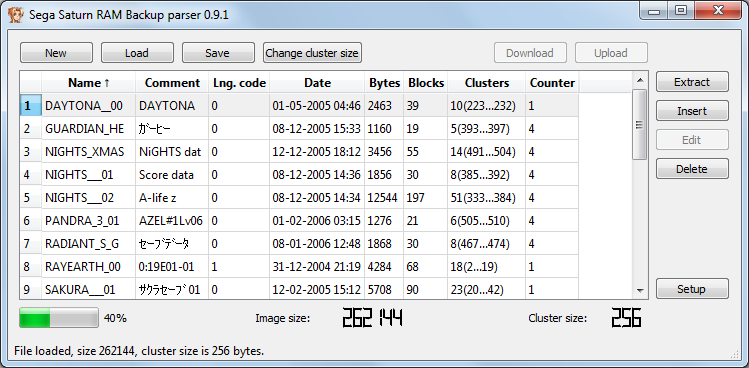Select the SAKURA___01 name cell
This screenshot has width=749, height=368.
tap(89, 289)
